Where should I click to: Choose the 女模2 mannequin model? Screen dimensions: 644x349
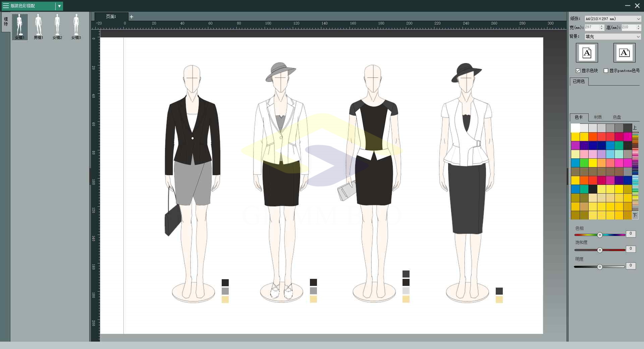click(x=57, y=27)
